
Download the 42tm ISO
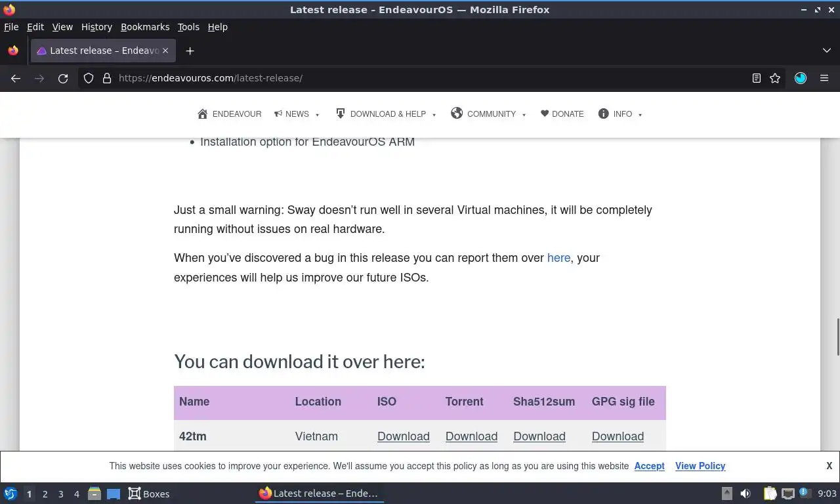pyautogui.click(x=404, y=436)
